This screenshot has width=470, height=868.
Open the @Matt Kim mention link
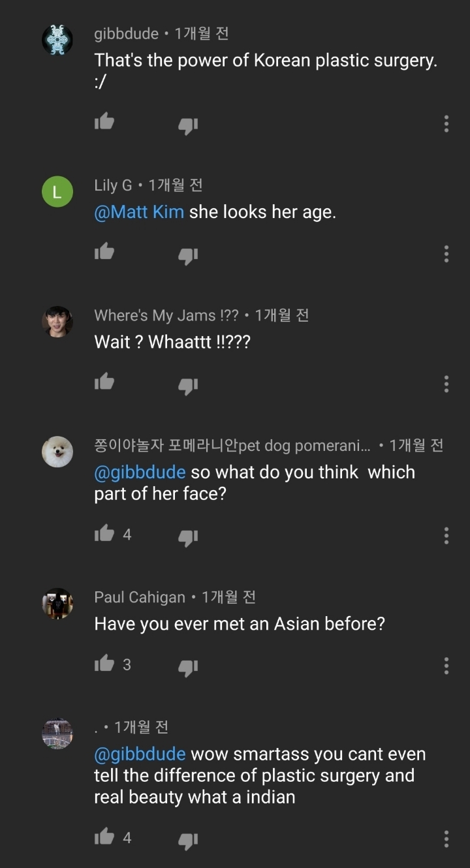pos(139,212)
